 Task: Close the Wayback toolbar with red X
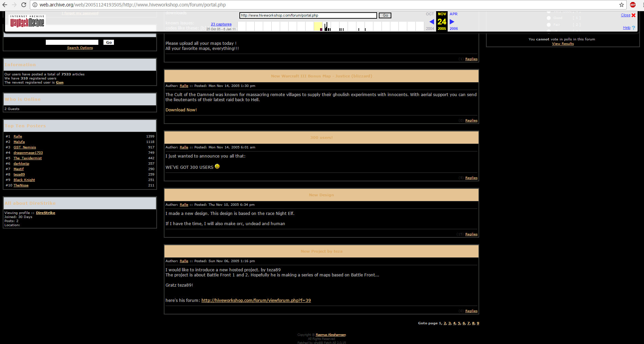633,15
